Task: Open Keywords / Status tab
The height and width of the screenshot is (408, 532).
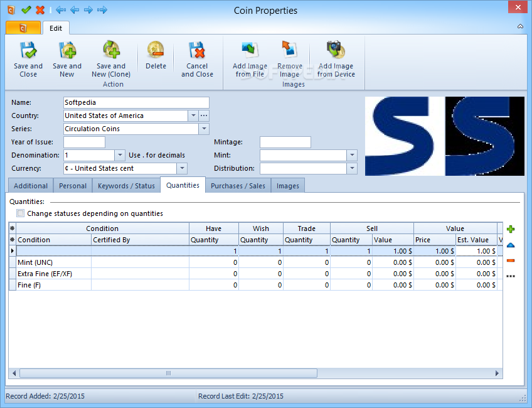Action: click(126, 186)
